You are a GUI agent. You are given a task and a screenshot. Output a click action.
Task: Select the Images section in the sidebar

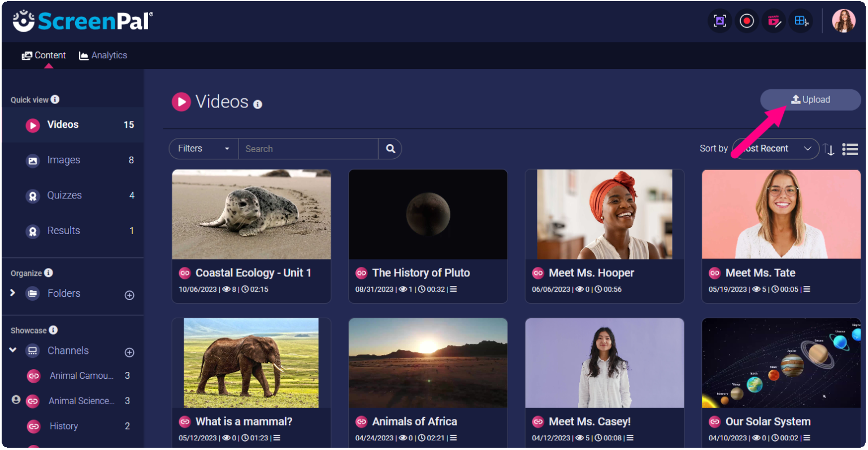pos(63,159)
